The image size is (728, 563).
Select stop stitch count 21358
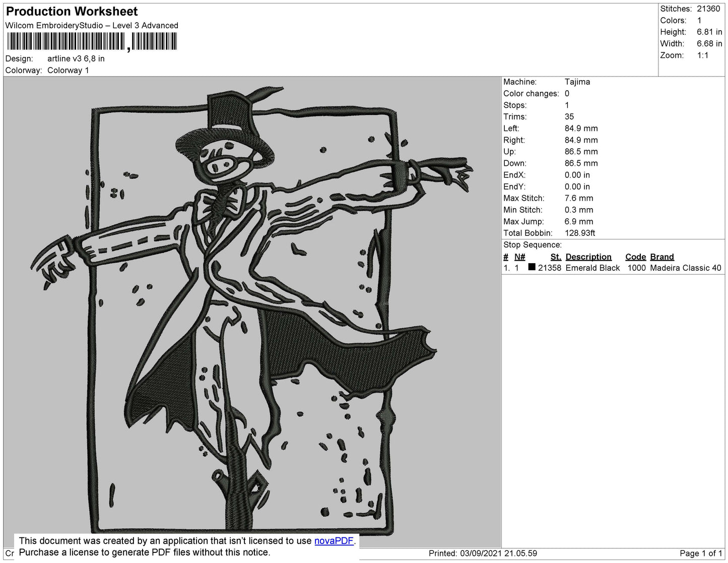point(549,268)
